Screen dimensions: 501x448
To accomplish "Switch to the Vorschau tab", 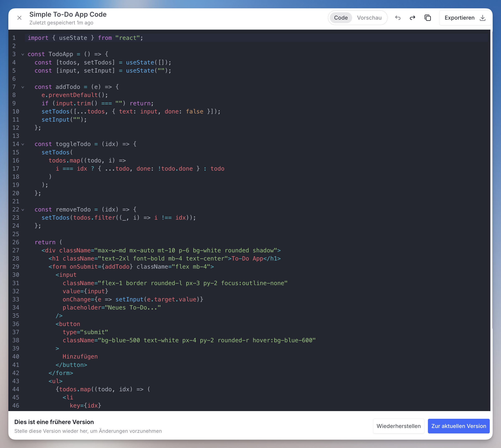I will [369, 18].
